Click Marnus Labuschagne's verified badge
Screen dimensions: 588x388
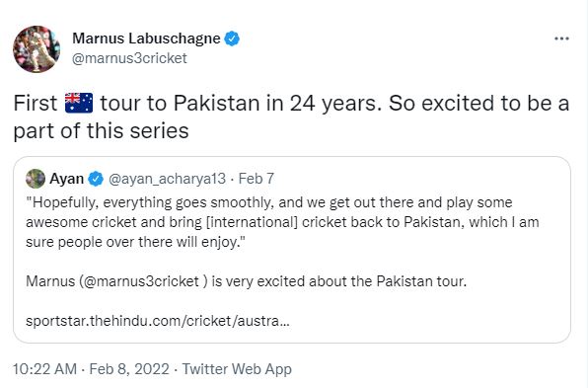[232, 39]
